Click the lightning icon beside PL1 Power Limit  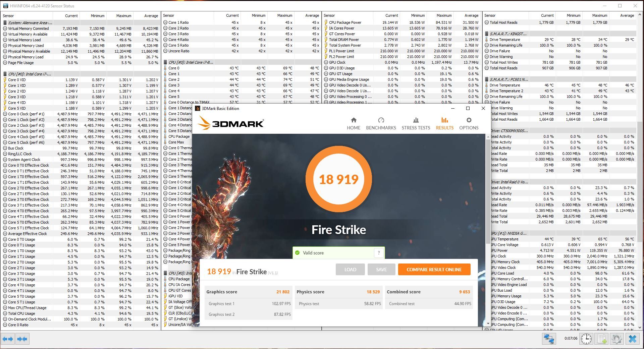(326, 51)
